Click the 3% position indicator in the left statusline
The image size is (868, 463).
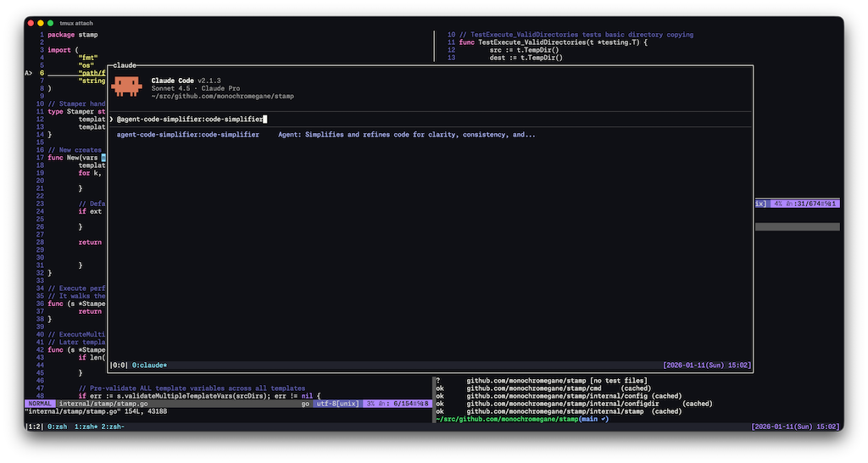click(x=370, y=404)
